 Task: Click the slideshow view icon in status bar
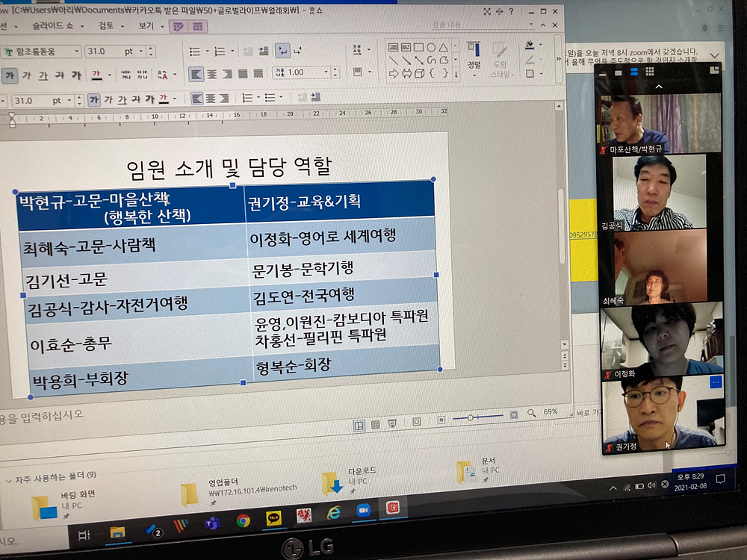point(393,425)
